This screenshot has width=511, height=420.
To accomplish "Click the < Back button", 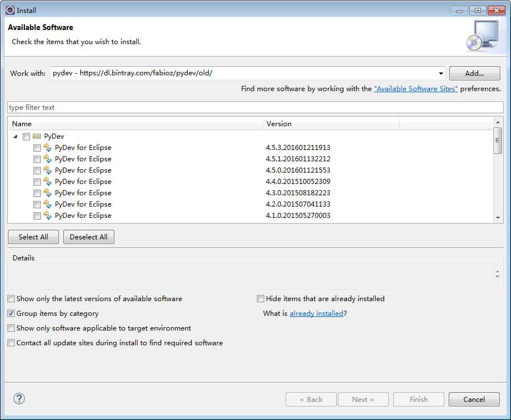I will coord(311,400).
